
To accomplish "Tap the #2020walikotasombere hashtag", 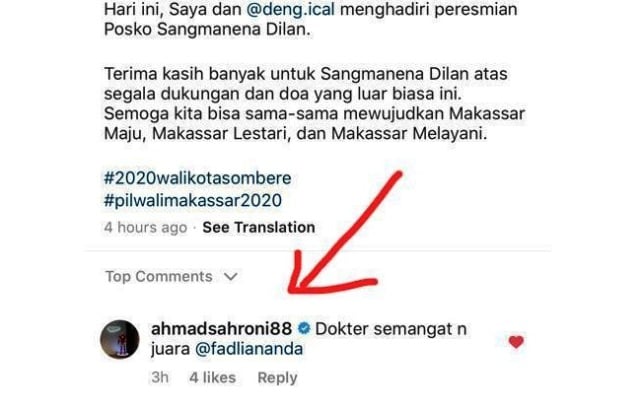I will [x=198, y=178].
